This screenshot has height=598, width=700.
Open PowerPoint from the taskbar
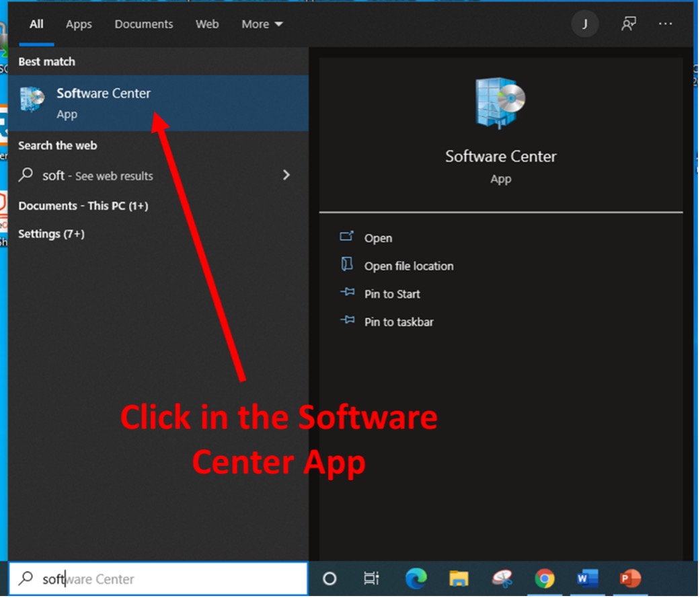coord(630,579)
